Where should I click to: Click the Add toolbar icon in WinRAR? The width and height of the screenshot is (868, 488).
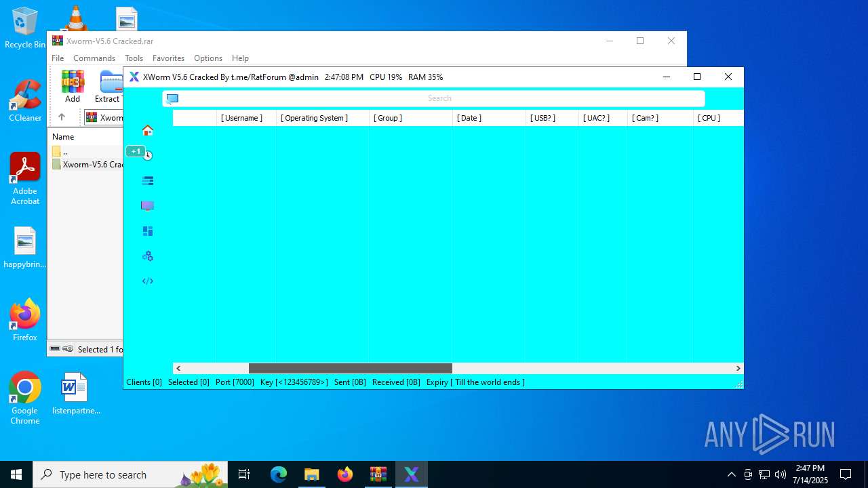pyautogui.click(x=73, y=86)
